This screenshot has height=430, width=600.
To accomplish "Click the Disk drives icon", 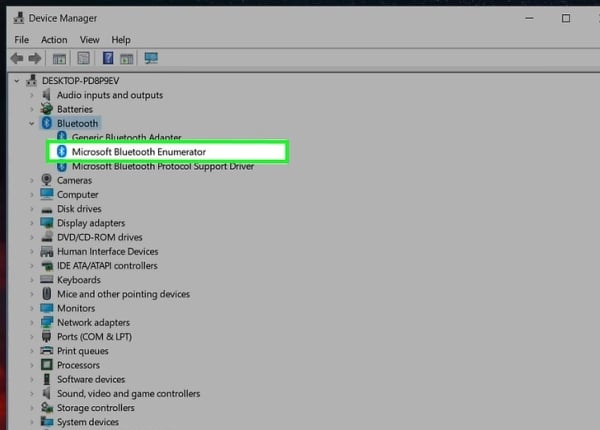I will pos(47,209).
